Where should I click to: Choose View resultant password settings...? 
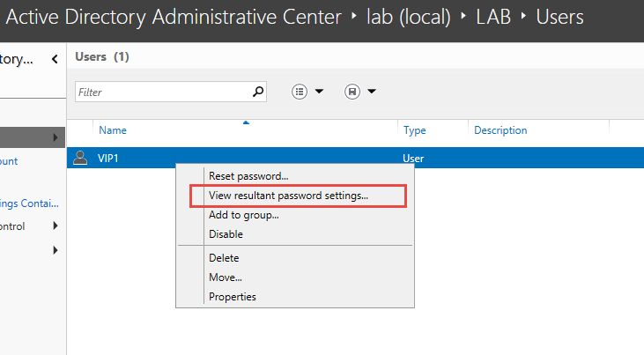tap(288, 196)
